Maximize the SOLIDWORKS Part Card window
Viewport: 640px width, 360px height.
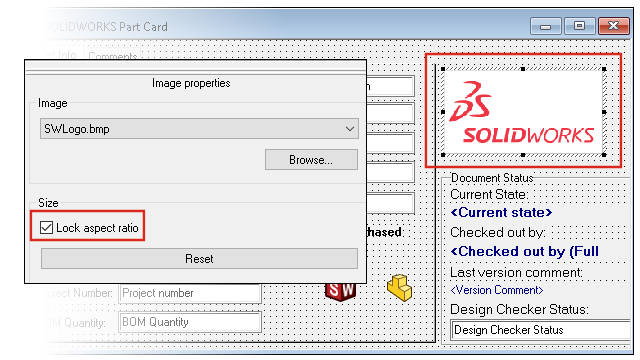580,26
